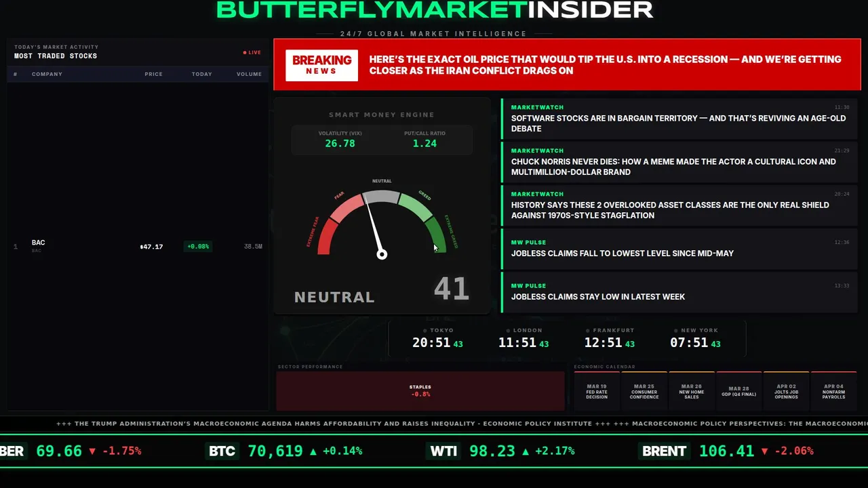
Task: Click the Volatility (VIX) 26.78 readout
Action: (x=340, y=139)
